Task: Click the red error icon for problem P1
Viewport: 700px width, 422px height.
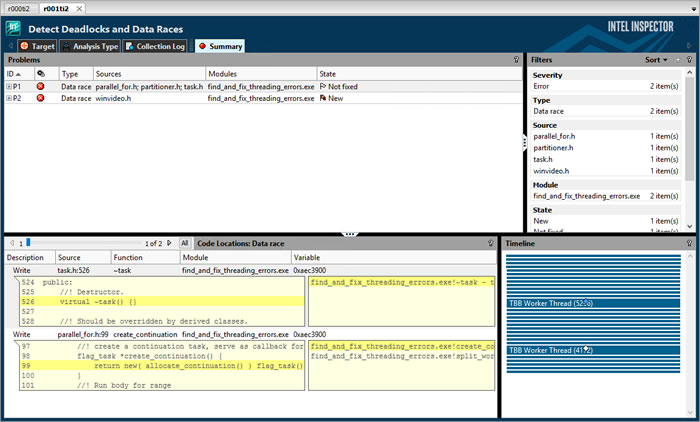Action: point(41,87)
